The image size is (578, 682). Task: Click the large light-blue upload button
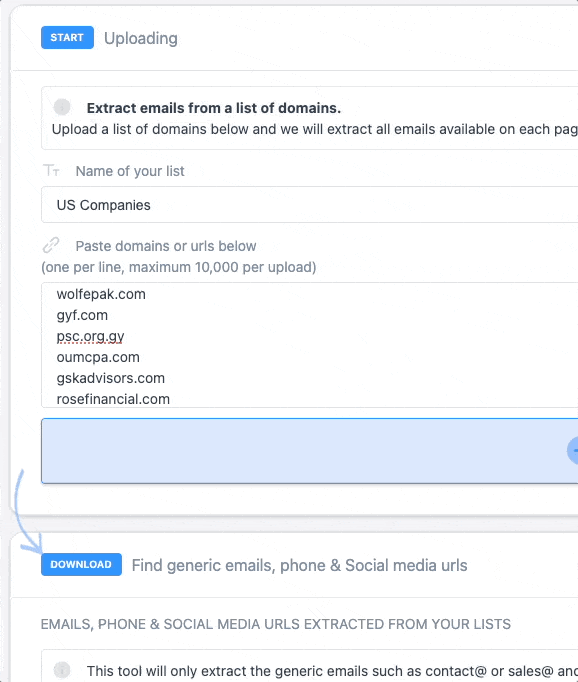coord(310,451)
